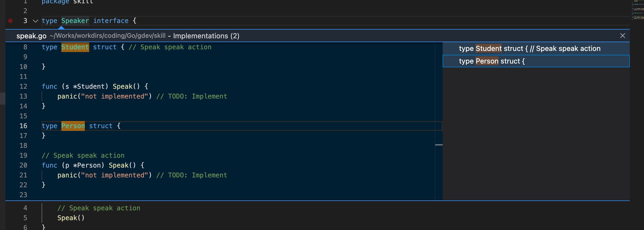This screenshot has height=230, width=644.
Task: Click line number 19 in the peek editor
Action: (24, 156)
